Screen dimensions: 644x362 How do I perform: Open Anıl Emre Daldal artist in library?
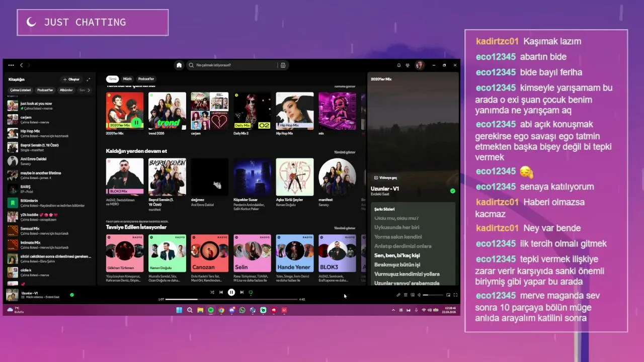click(49, 161)
